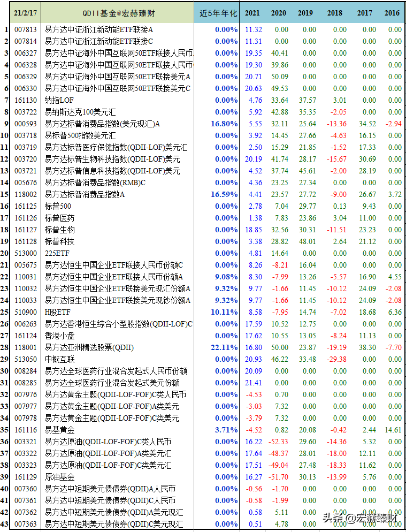Screen dimensions: 406x532
Task: Select fund code 006263
Action: click(26, 324)
